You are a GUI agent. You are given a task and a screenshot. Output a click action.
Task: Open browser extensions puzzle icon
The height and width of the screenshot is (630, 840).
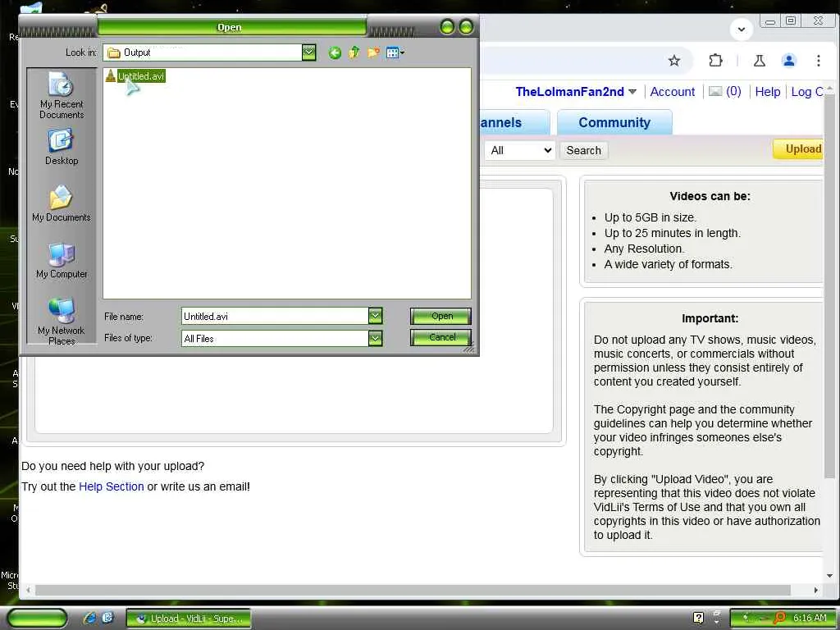pos(715,61)
